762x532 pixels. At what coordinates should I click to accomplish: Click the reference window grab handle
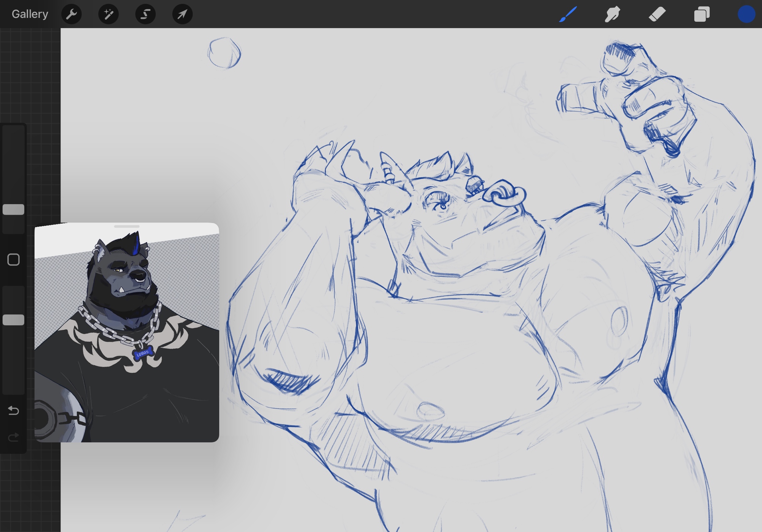pos(126,226)
